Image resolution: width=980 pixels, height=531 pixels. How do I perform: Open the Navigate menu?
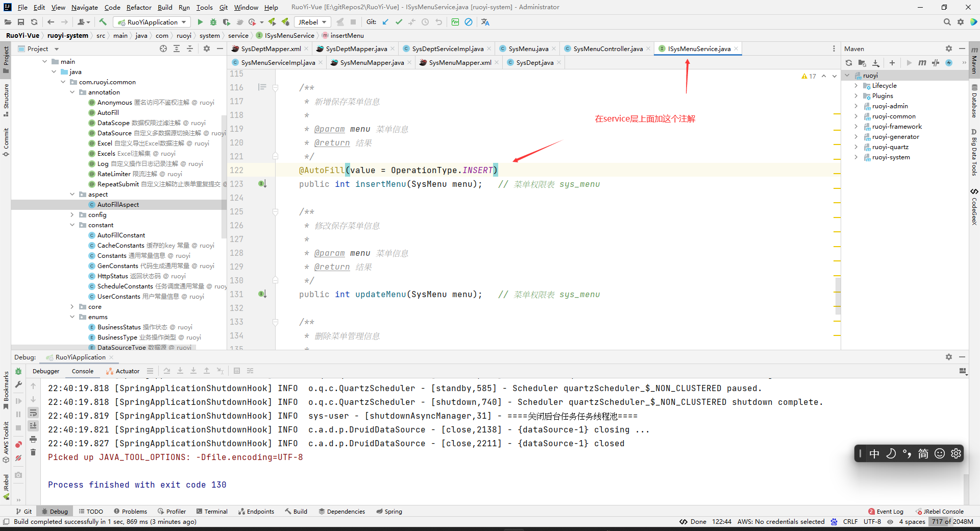(x=85, y=7)
